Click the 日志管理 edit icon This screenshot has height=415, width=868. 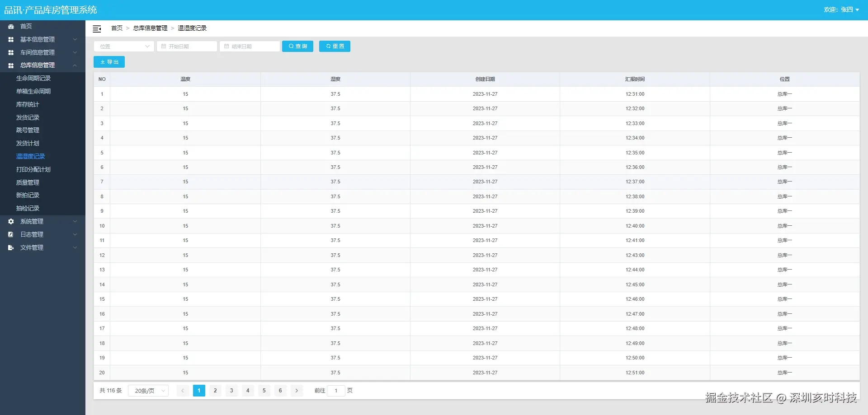(11, 235)
